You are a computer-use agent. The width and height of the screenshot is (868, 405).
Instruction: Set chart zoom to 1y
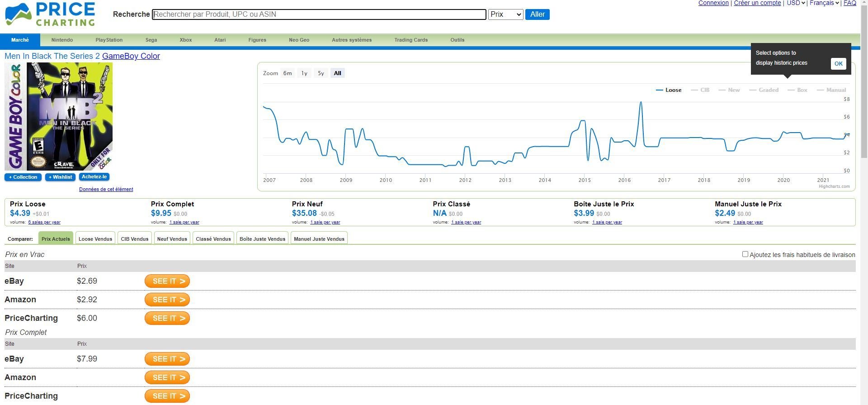(x=304, y=73)
